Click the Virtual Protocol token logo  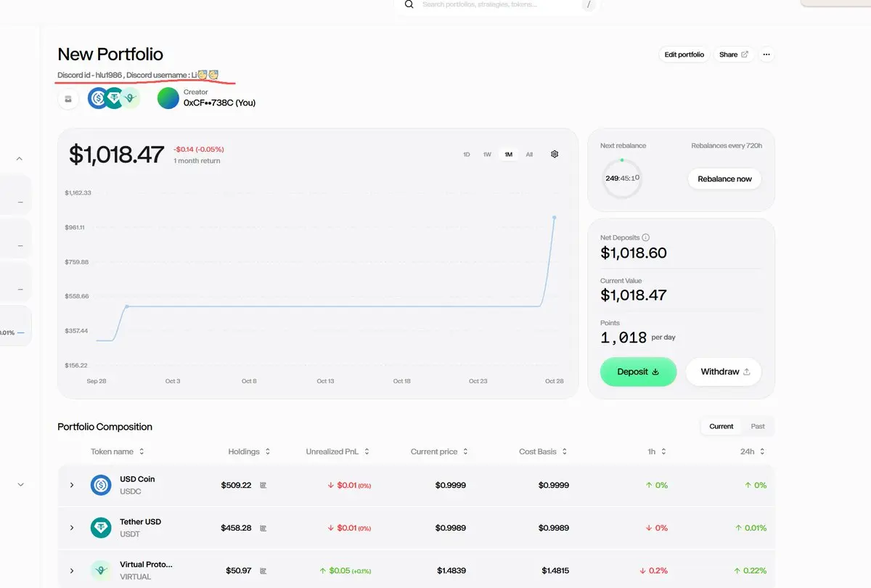(x=101, y=571)
